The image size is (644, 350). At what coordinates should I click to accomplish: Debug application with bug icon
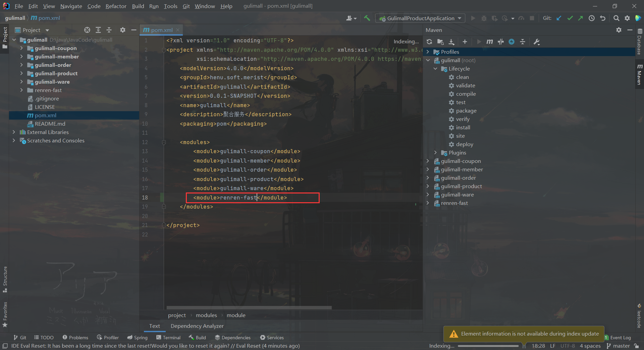click(x=484, y=18)
